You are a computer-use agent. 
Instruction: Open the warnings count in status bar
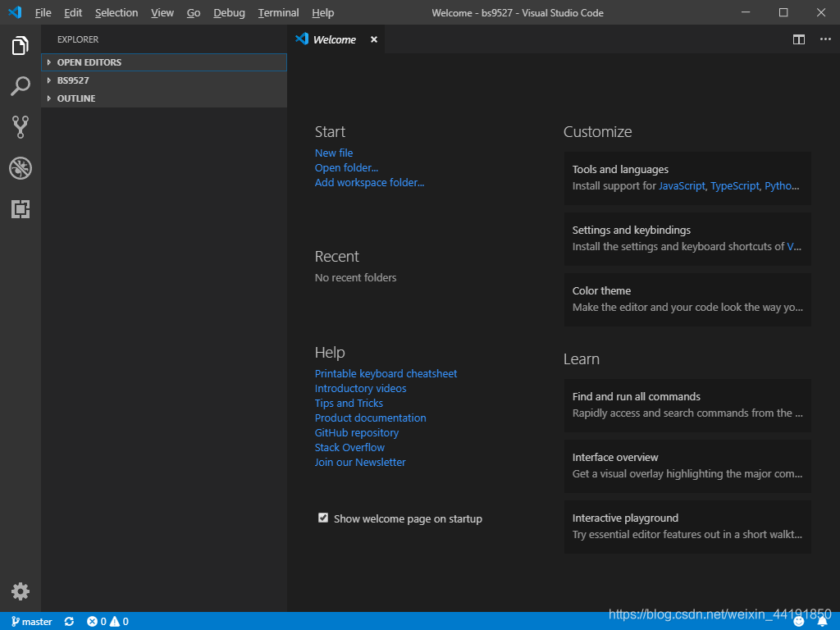pos(119,622)
